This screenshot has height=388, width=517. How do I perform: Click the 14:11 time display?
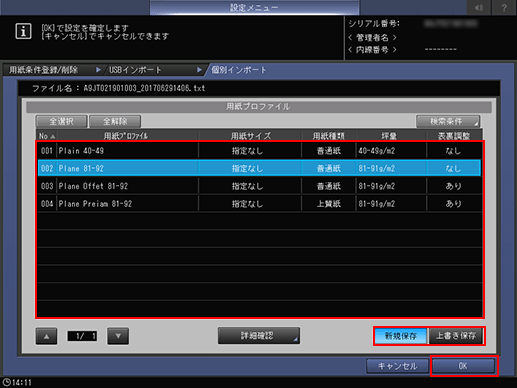pos(22,382)
